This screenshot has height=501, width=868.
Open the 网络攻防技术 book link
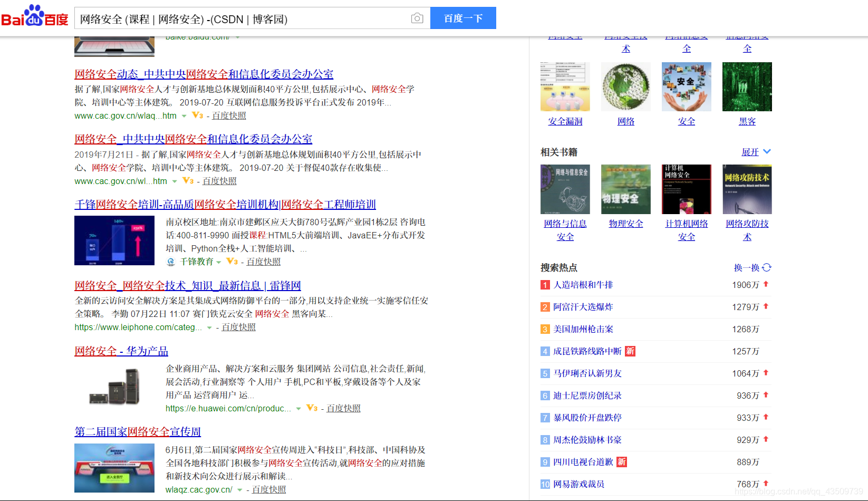[x=747, y=230]
